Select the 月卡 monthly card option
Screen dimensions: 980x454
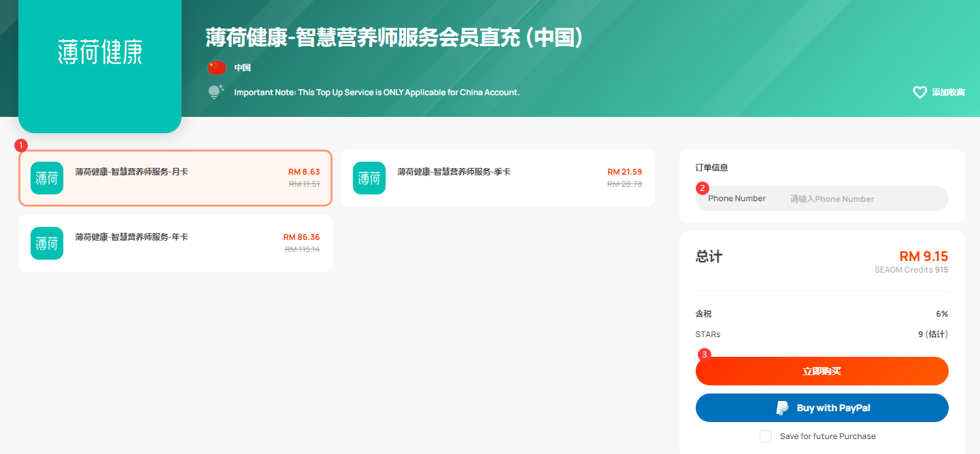[x=175, y=177]
